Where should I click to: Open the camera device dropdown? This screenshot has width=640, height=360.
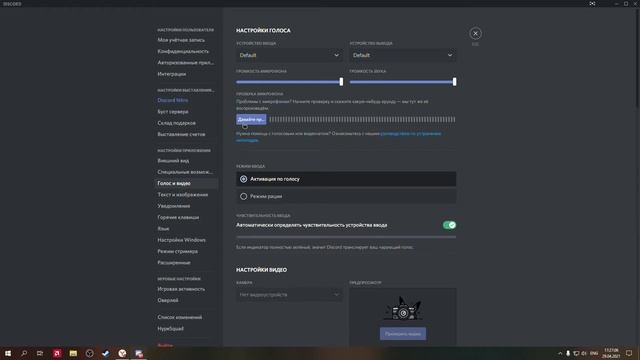[289, 295]
